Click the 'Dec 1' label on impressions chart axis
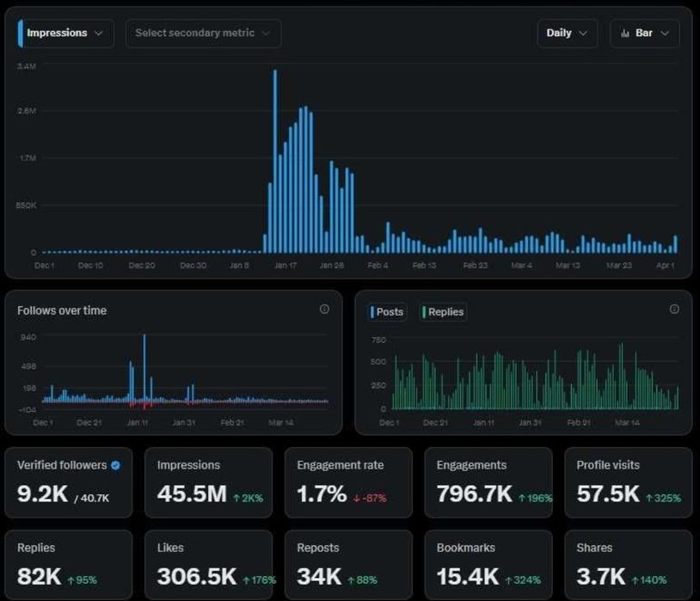 pos(44,265)
